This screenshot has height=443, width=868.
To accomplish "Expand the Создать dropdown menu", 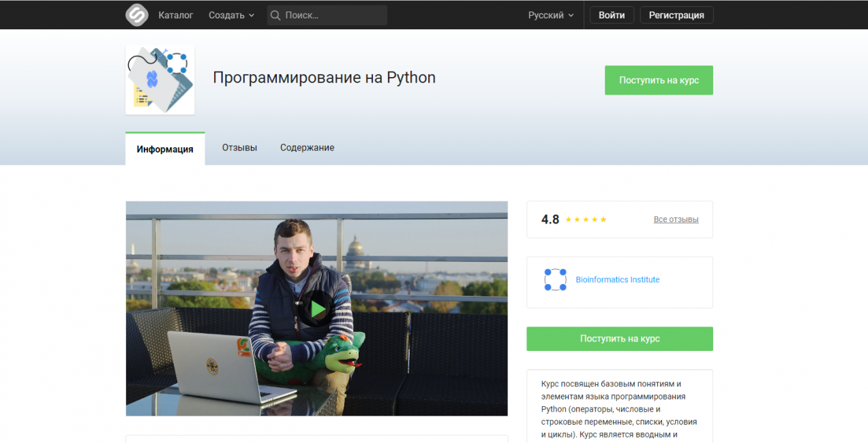I will tap(231, 15).
